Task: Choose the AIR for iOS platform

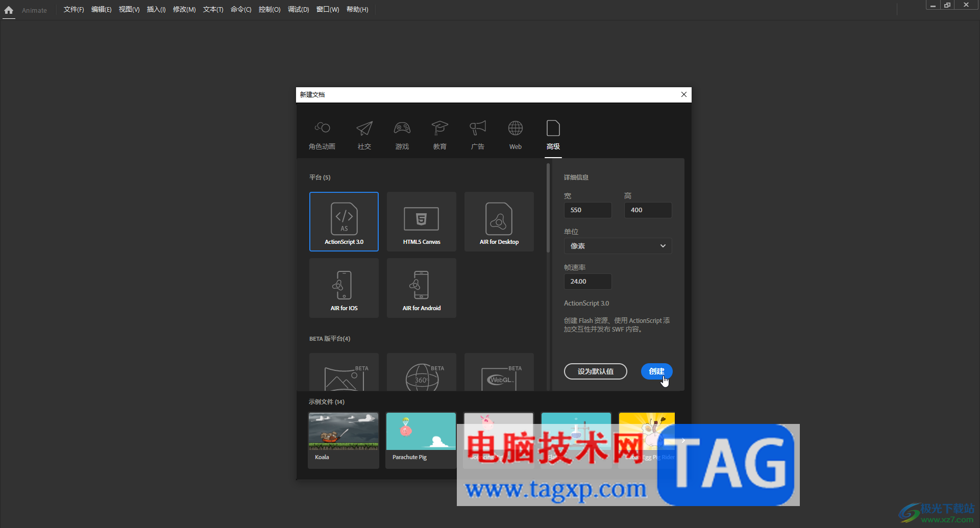Action: coord(344,288)
